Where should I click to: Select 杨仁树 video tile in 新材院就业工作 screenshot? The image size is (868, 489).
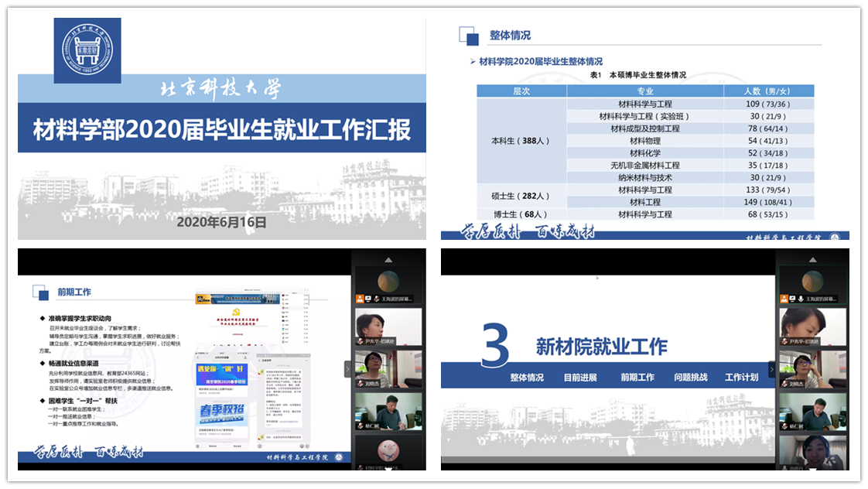click(812, 412)
